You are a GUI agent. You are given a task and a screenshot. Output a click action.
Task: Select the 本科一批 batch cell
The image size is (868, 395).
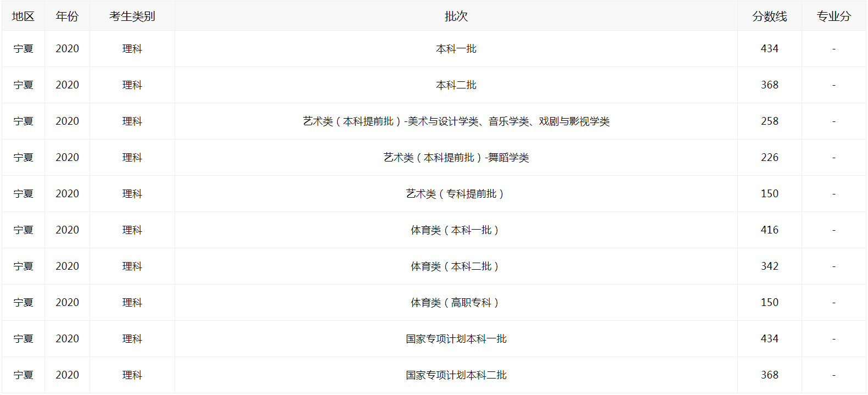pos(456,49)
